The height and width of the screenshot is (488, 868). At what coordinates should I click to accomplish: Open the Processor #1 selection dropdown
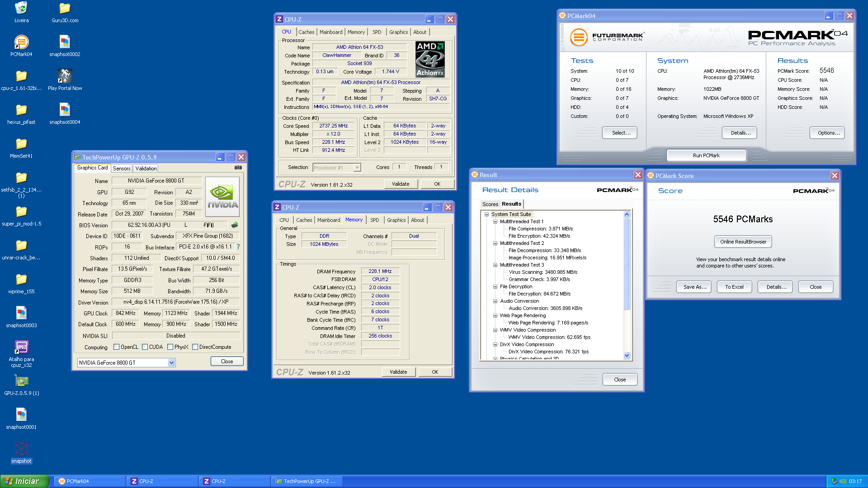click(357, 168)
